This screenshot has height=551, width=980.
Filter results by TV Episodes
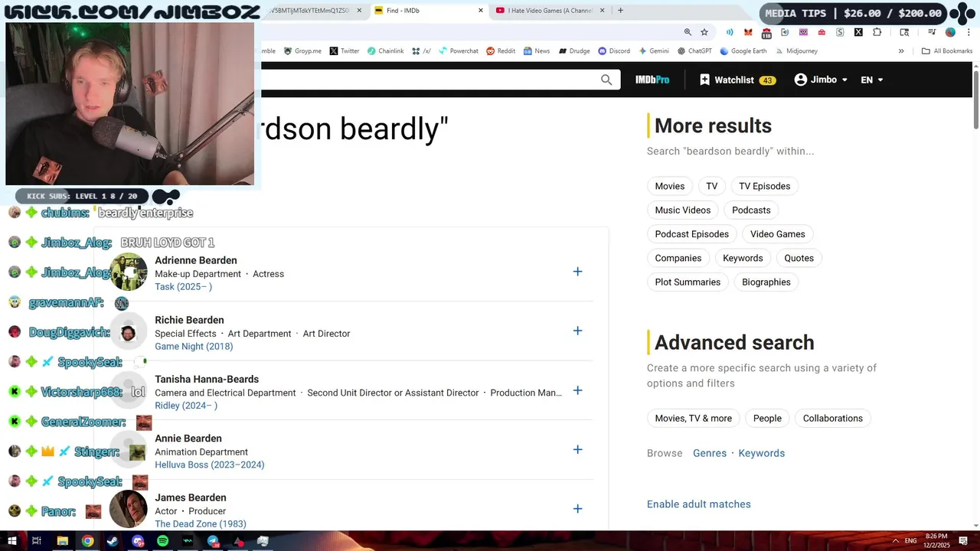click(764, 186)
